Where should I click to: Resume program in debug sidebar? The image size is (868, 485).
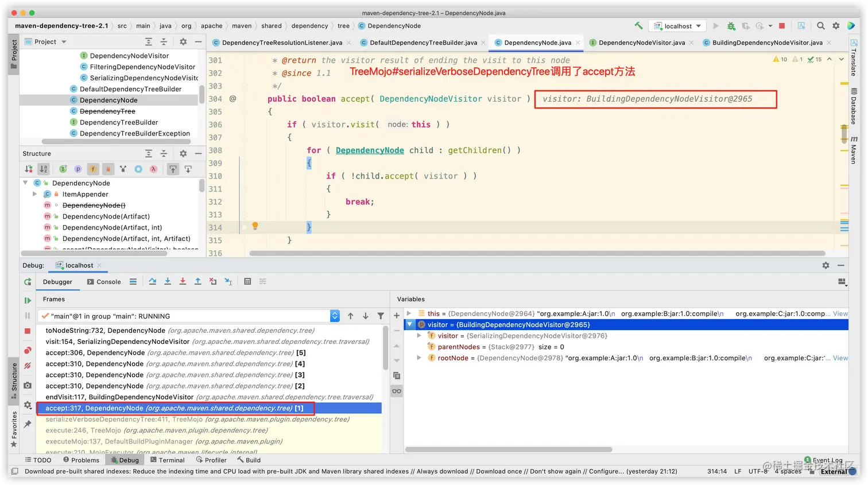[28, 300]
